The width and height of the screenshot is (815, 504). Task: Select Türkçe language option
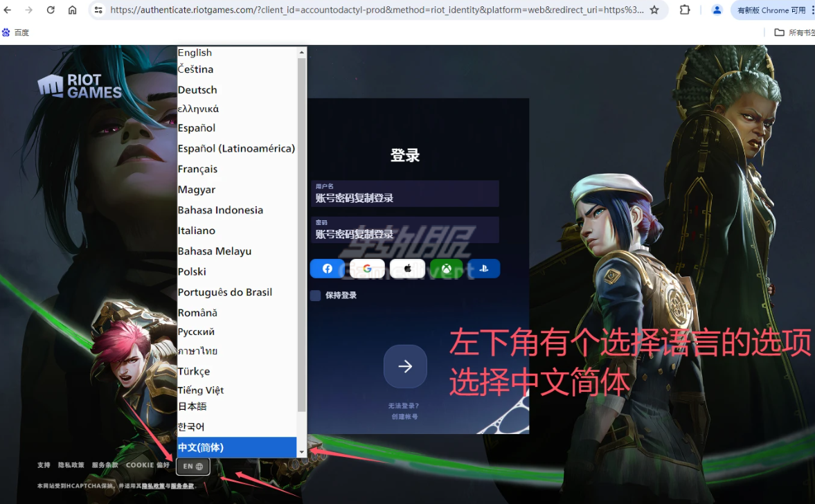point(237,372)
